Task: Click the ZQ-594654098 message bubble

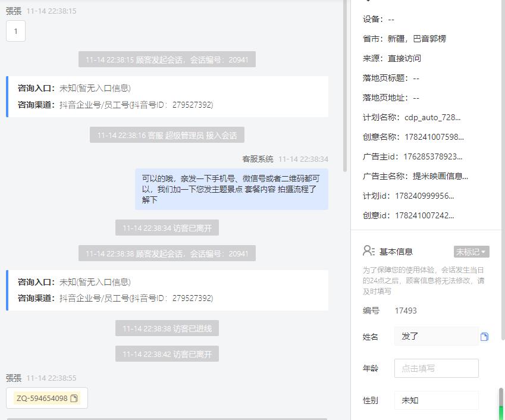Action: (x=47, y=398)
